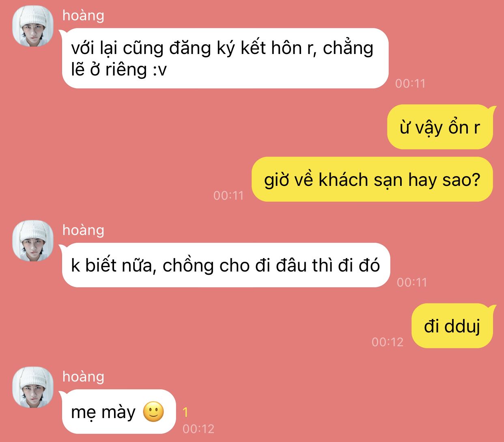Click the 00:12 timestamp left of 'đi dduj'
The image size is (504, 442).
(x=388, y=342)
